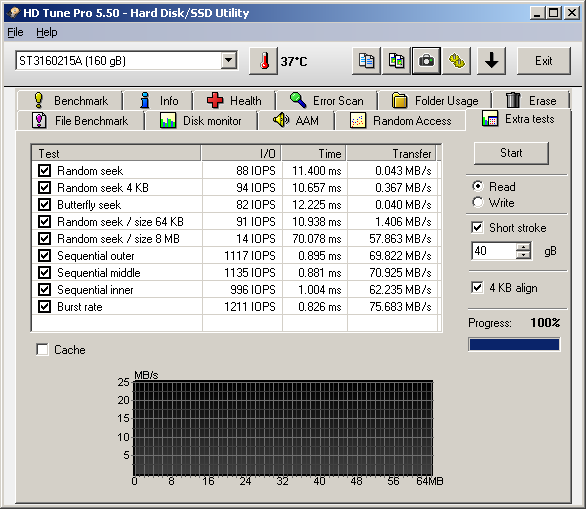
Task: Click the black down arrow icon
Action: (x=491, y=61)
